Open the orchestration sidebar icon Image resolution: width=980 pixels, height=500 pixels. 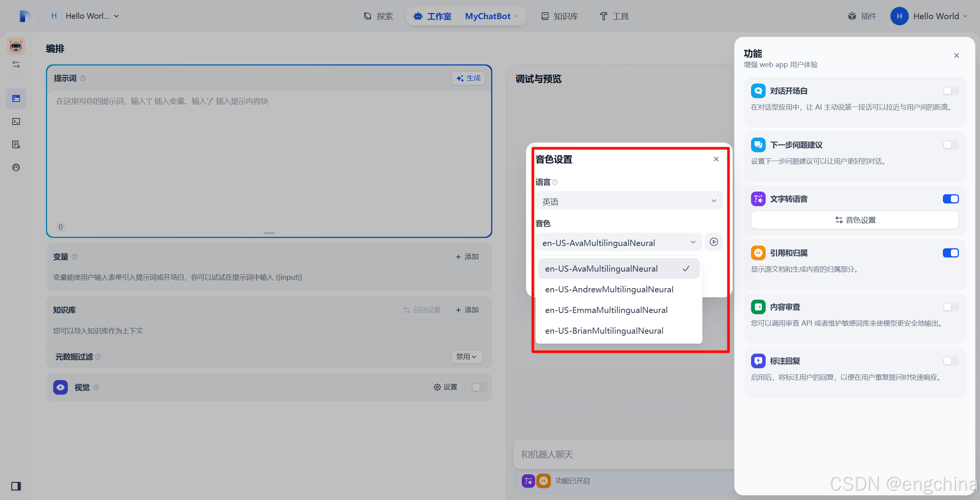16,98
